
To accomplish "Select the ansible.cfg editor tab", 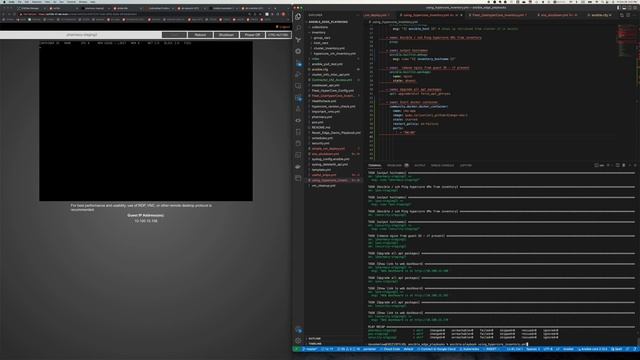I will click(600, 15).
